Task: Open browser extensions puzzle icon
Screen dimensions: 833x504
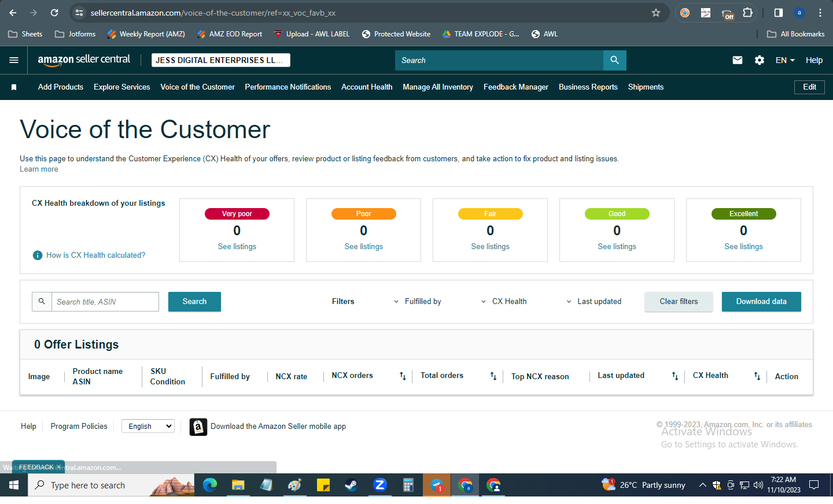Action: pos(747,13)
